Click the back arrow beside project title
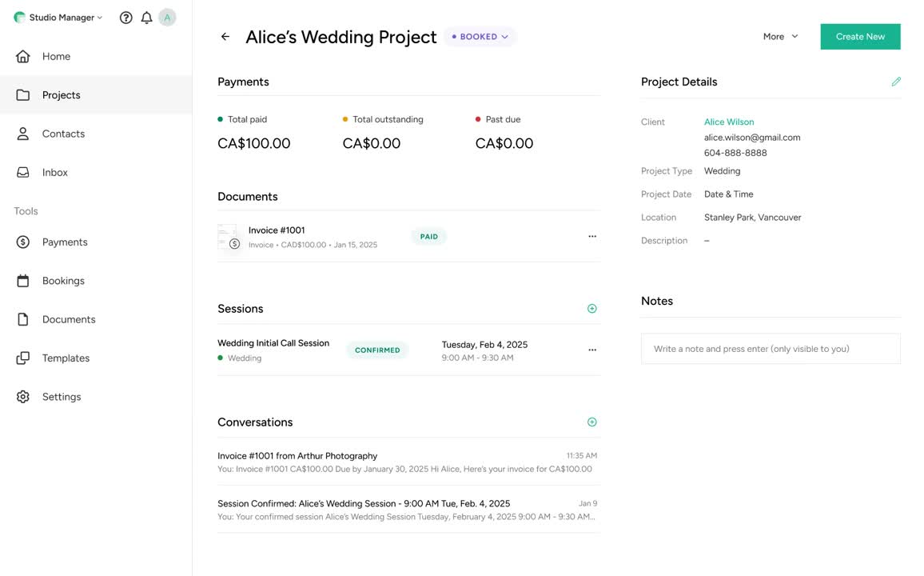 point(225,37)
